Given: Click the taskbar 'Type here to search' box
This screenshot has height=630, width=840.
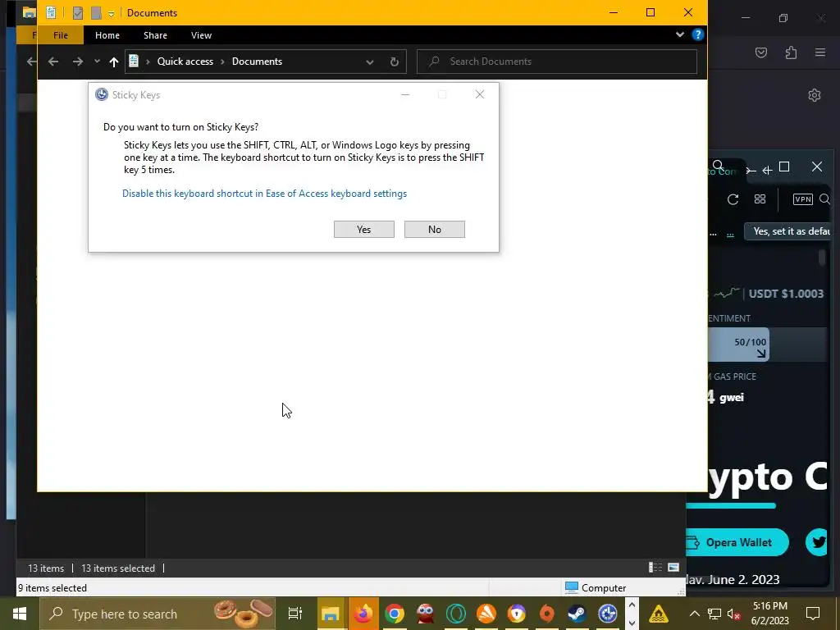Looking at the screenshot, I should point(157,614).
